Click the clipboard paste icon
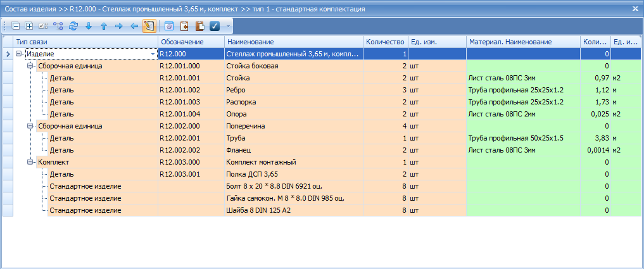The height and width of the screenshot is (269, 644). 199,27
